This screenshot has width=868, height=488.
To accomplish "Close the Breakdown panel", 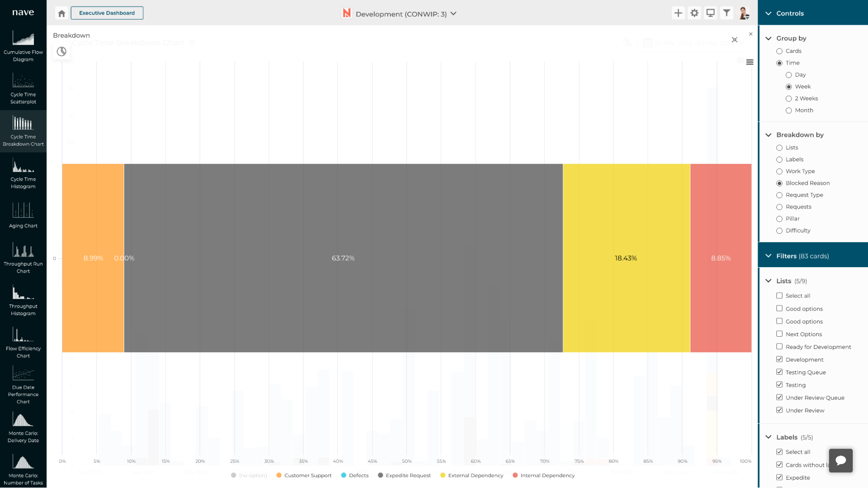I will pos(750,34).
